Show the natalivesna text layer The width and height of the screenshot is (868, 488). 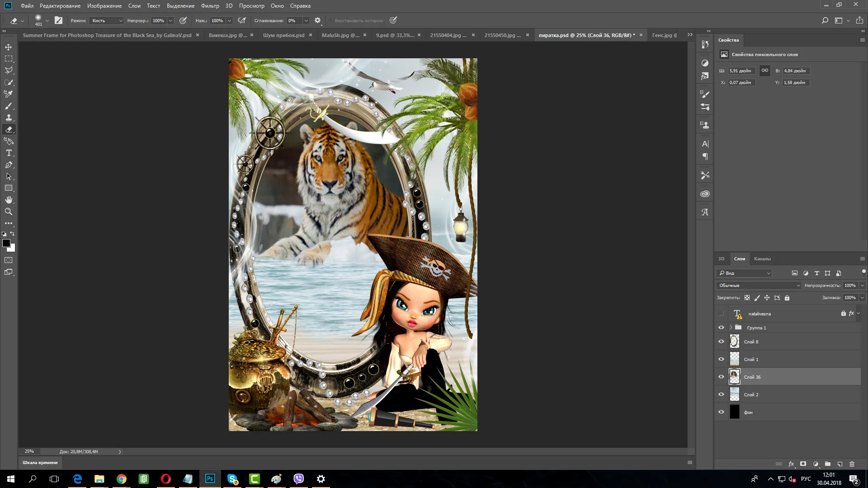(x=721, y=314)
